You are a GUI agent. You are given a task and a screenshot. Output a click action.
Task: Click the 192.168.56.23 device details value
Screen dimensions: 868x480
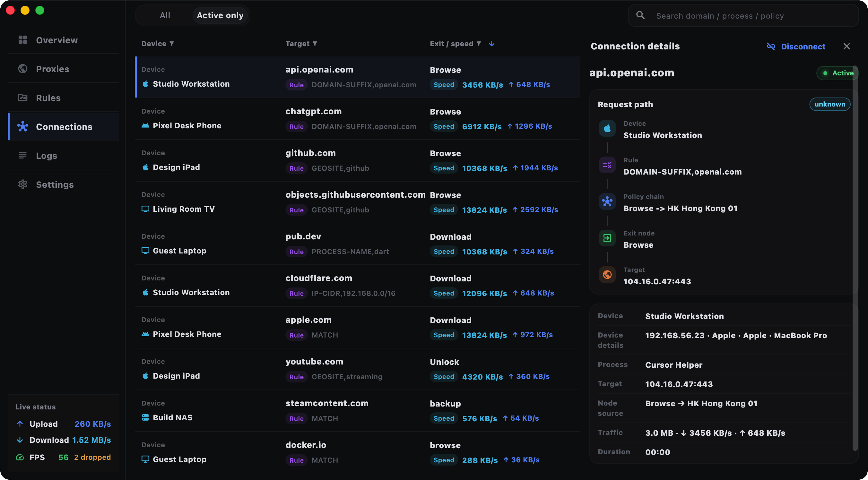point(736,336)
